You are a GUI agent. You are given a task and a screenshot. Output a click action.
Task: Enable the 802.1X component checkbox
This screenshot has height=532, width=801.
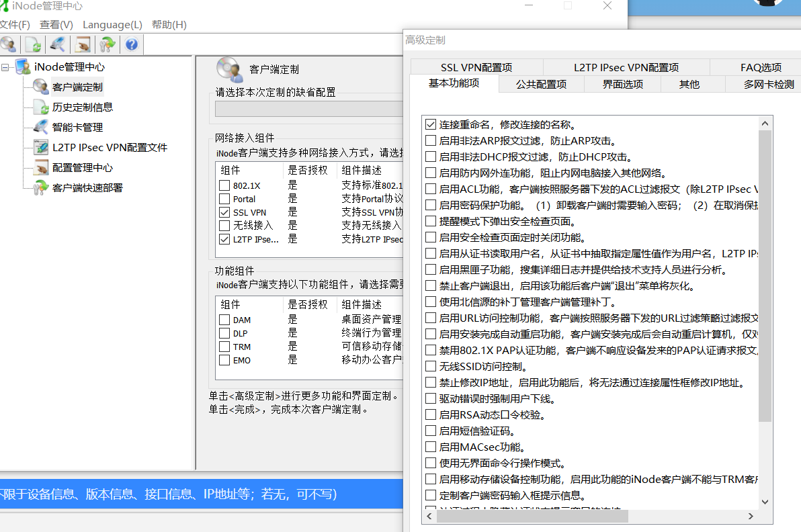[224, 185]
